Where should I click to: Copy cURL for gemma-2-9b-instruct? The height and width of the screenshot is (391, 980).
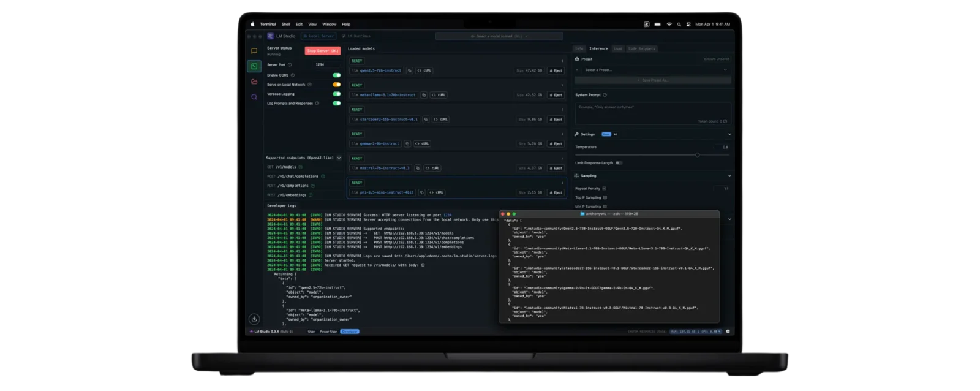422,144
